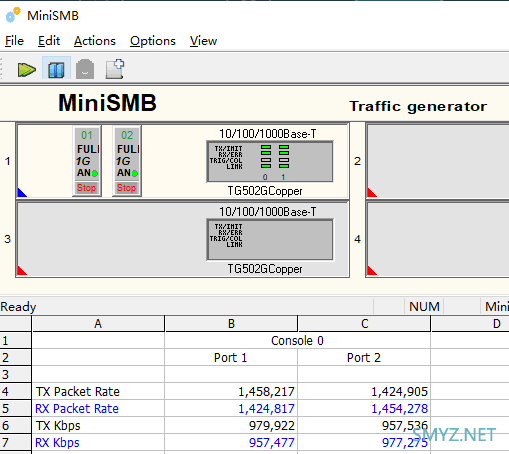Select spreadsheet column B header

(231, 324)
